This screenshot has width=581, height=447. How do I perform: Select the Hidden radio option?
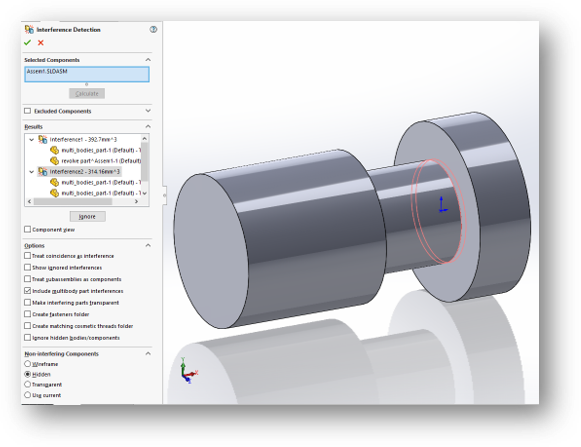click(27, 374)
